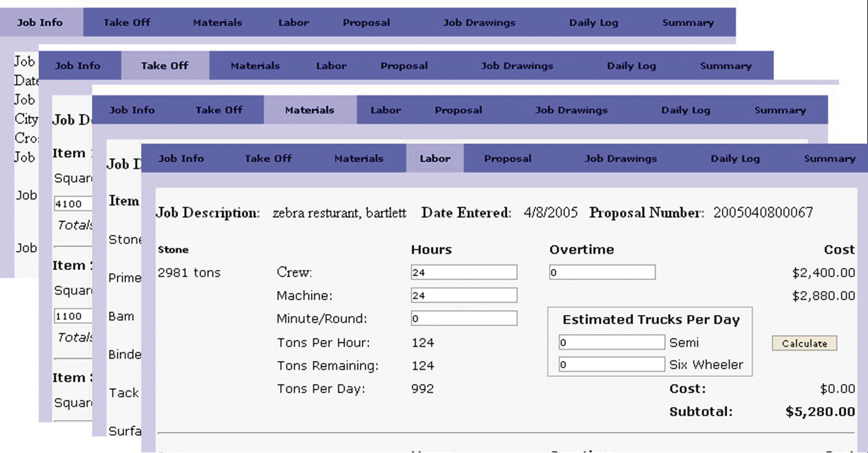Open Proposal tab in the Job Info window
This screenshot has height=453, width=868.
pyautogui.click(x=366, y=23)
